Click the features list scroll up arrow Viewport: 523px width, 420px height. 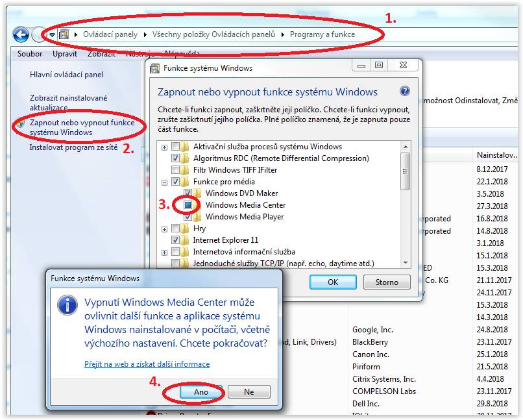(x=406, y=147)
